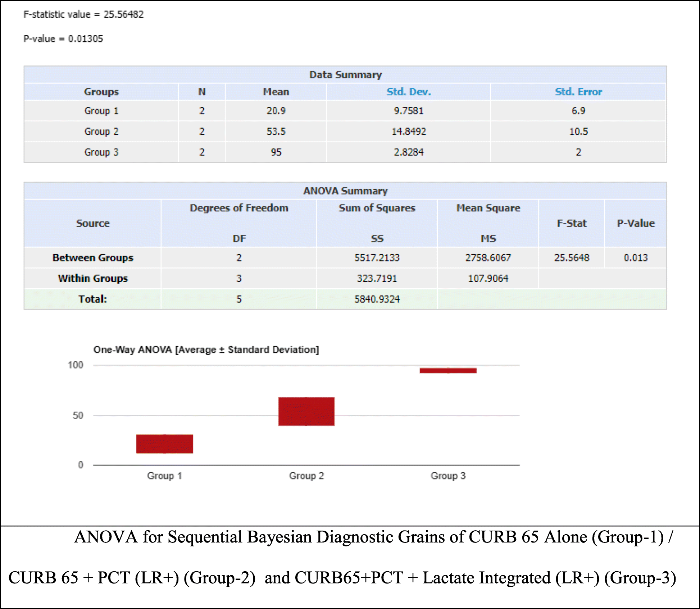
Task: Click the Group 2 chart axis label
Action: click(306, 476)
